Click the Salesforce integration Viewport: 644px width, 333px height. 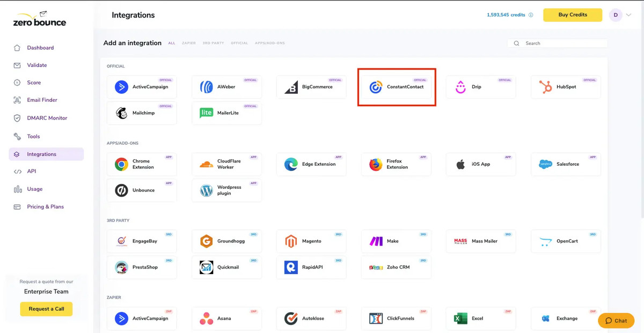[565, 164]
